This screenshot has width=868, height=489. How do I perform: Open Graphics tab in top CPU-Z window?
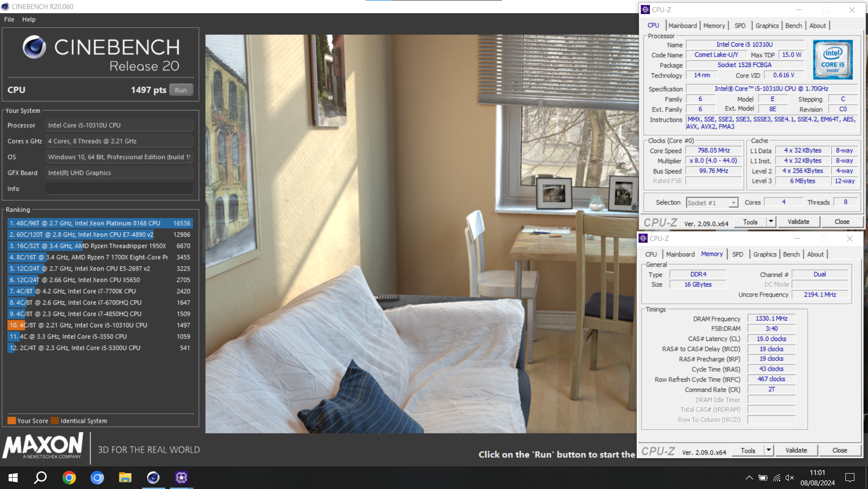(x=767, y=26)
